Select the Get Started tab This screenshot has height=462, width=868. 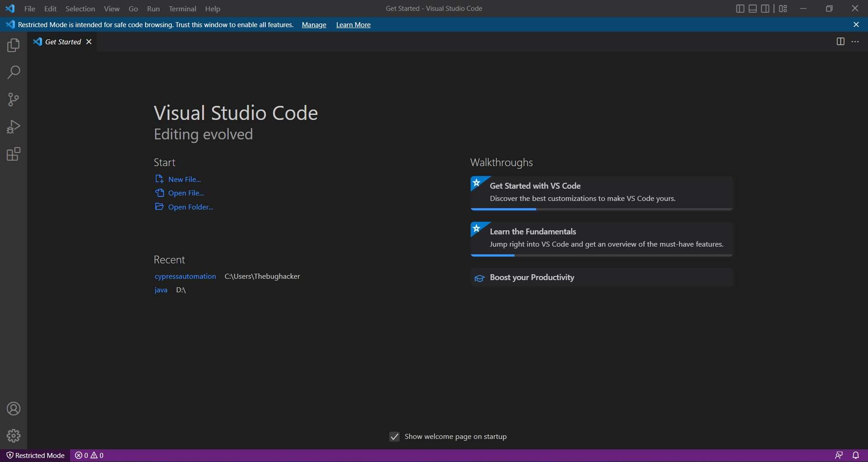(63, 42)
